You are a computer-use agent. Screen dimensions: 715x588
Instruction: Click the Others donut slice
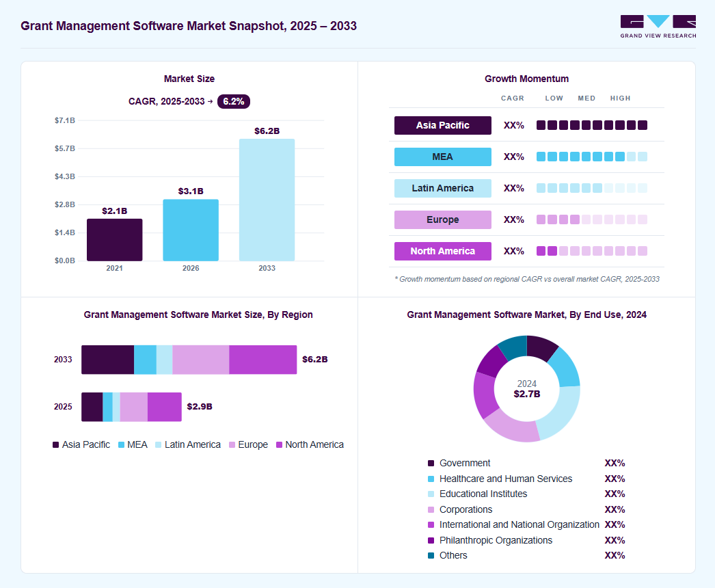pos(513,347)
